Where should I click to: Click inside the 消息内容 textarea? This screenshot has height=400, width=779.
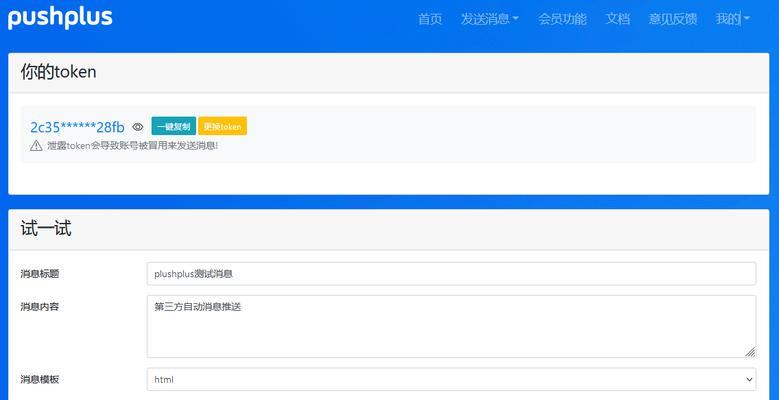pyautogui.click(x=451, y=326)
